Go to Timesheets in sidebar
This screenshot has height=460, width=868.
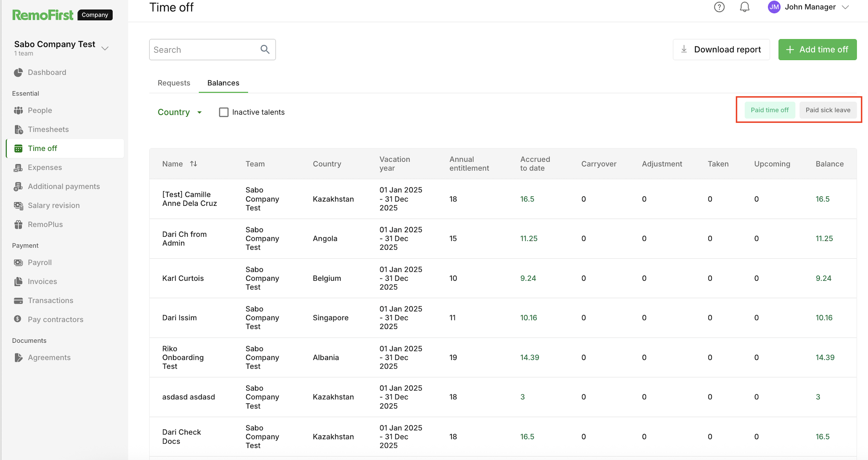pyautogui.click(x=48, y=129)
